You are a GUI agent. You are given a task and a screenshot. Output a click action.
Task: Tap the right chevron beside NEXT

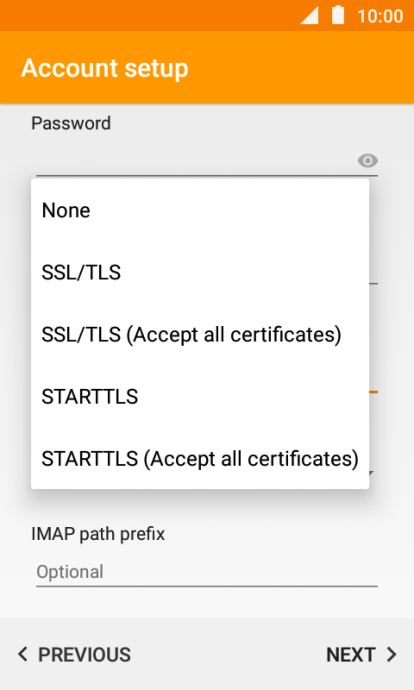pyautogui.click(x=391, y=654)
